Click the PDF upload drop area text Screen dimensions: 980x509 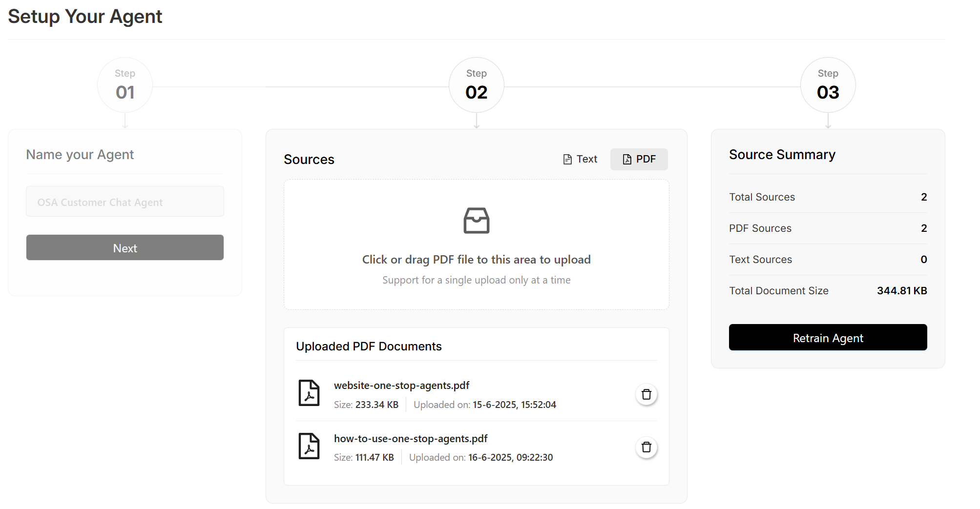click(476, 260)
